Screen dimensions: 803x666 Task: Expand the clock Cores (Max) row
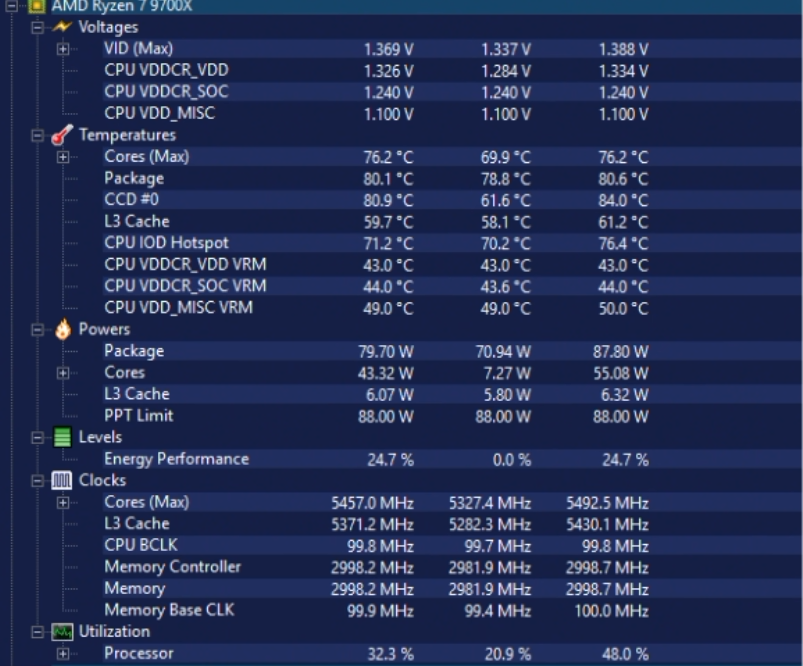point(62,503)
